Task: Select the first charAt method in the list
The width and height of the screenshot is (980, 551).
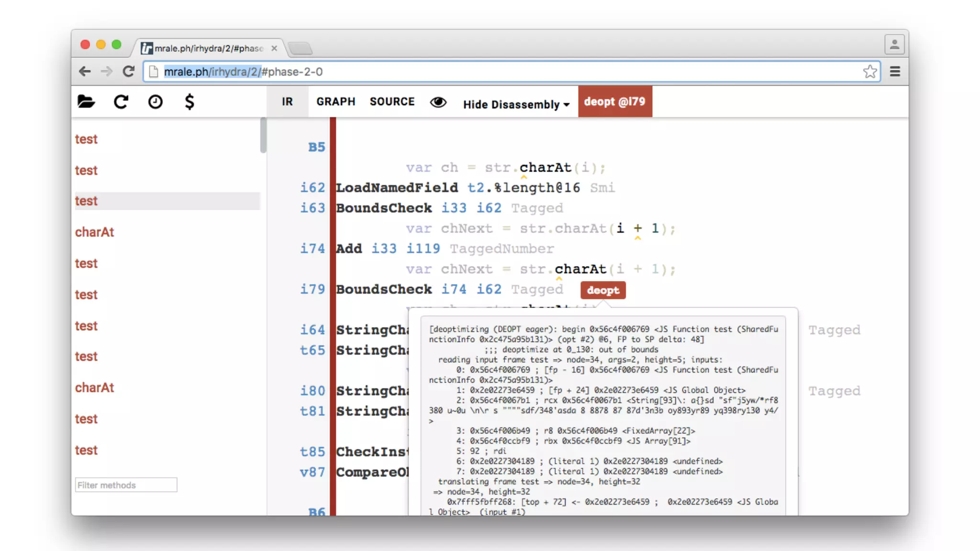Action: (95, 232)
